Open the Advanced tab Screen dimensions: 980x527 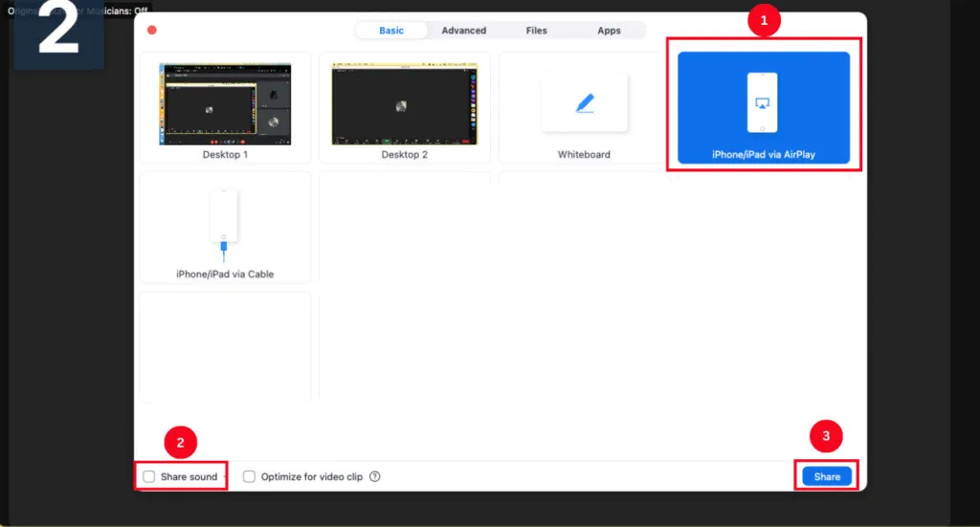tap(464, 31)
